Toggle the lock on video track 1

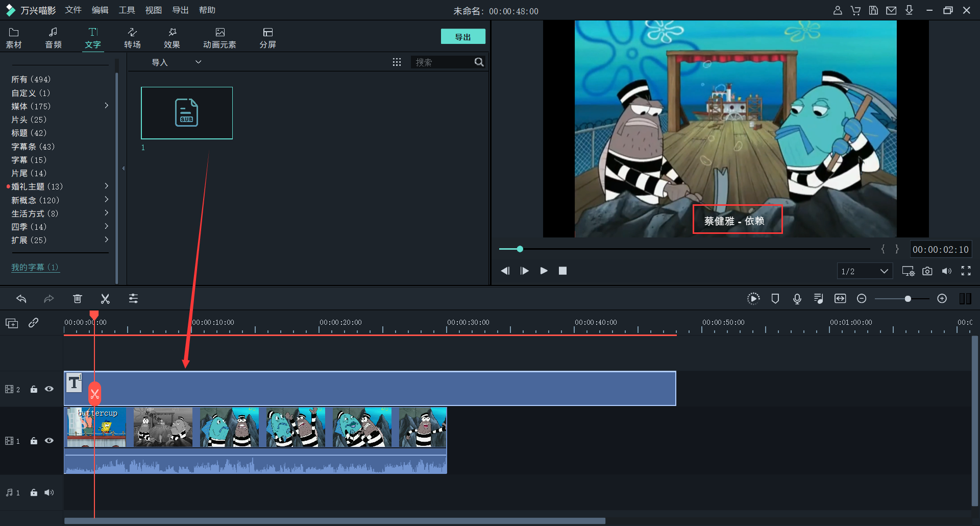click(34, 441)
